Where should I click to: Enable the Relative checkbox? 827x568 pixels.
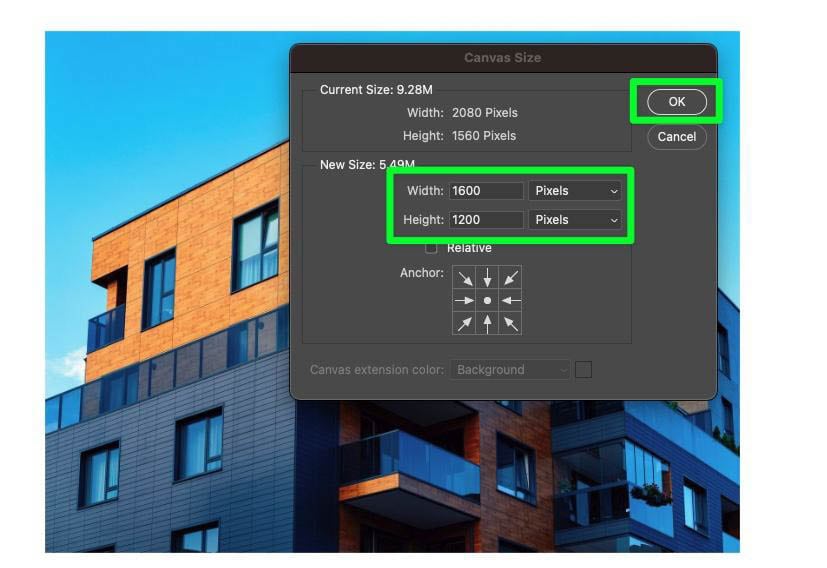[431, 248]
